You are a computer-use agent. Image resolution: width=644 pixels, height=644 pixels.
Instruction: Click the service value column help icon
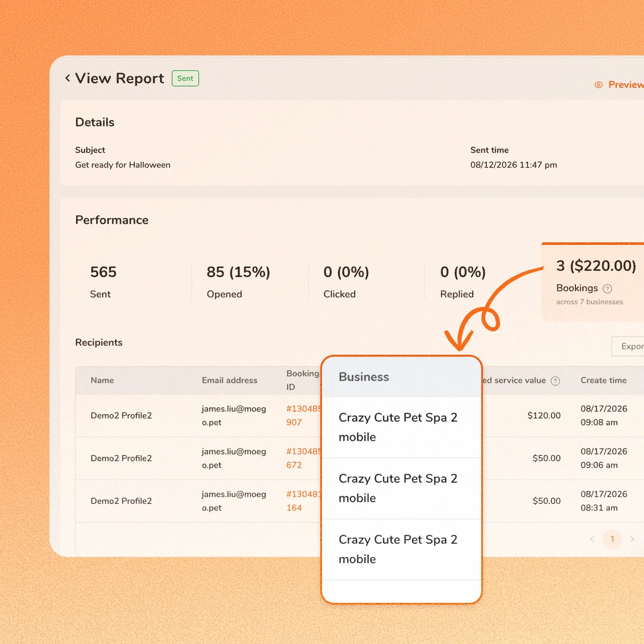[x=555, y=381]
